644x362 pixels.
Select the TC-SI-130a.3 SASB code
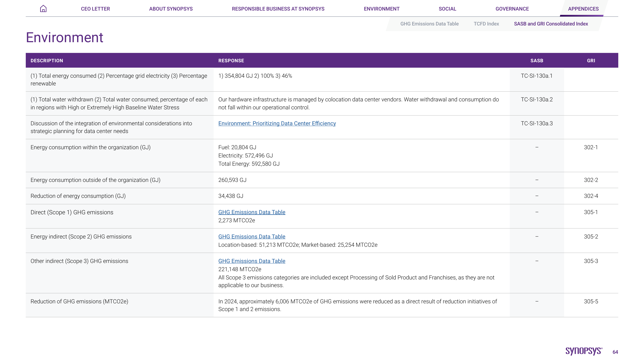[x=537, y=123]
